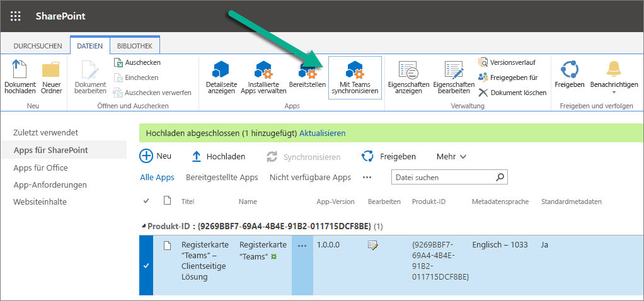Open Websiteinhalte in sidebar

[x=40, y=202]
